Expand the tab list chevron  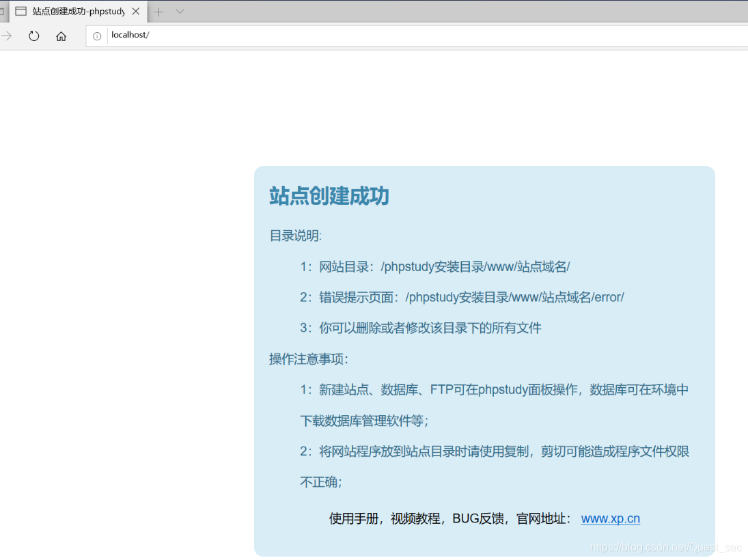[180, 12]
